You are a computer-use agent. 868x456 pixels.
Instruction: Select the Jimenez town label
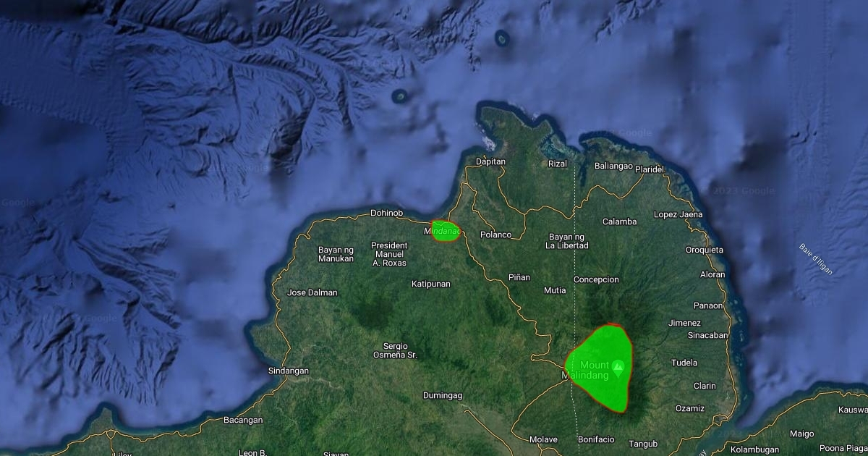[x=684, y=323]
